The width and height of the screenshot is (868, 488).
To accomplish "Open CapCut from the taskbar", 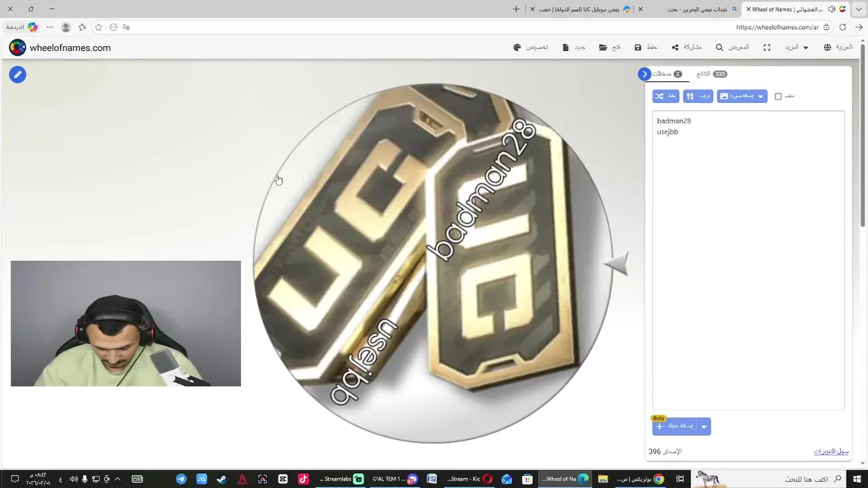I will coord(283,479).
